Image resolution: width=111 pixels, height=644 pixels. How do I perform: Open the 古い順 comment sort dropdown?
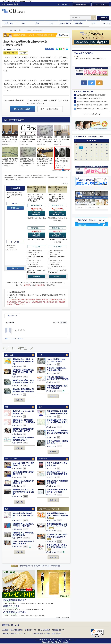(x=63, y=323)
